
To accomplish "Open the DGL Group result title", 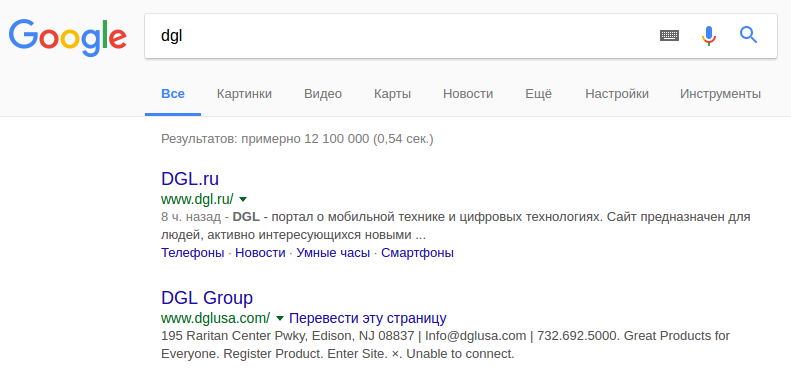I will (x=207, y=298).
